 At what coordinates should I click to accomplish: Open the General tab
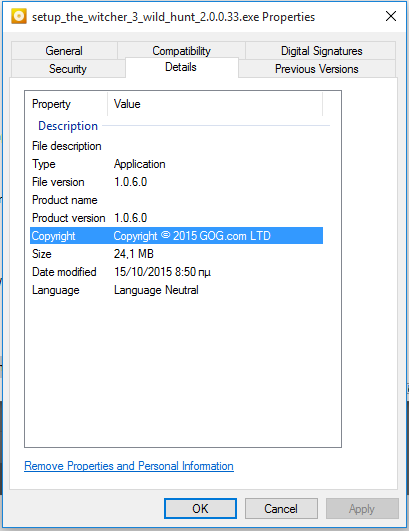point(64,51)
